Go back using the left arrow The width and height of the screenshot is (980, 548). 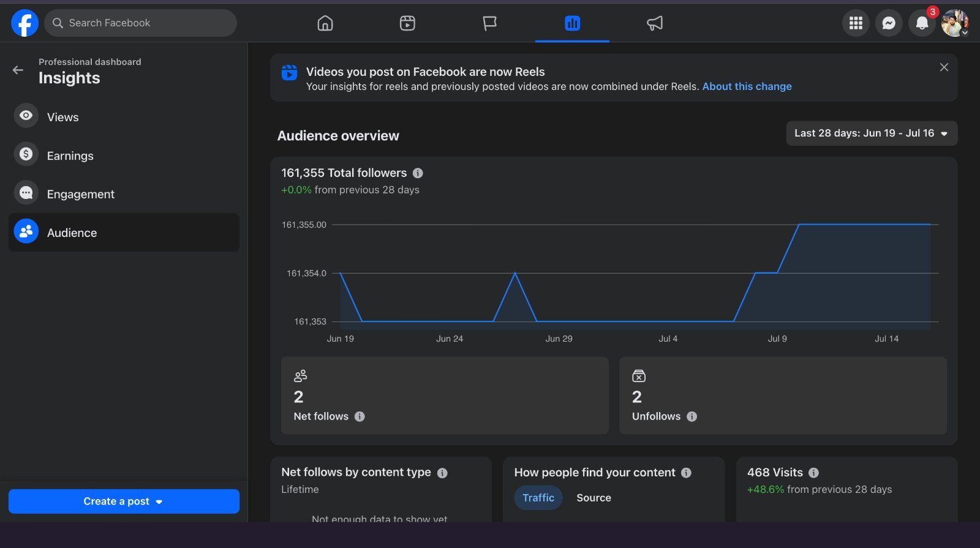(x=18, y=70)
